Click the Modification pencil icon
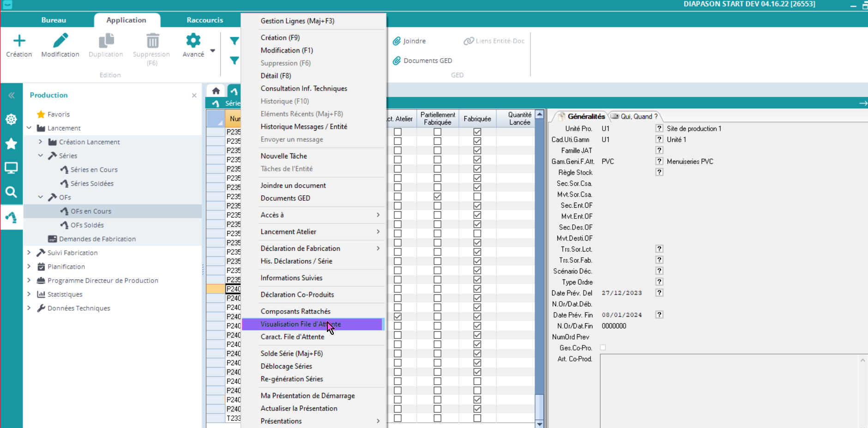 point(60,41)
